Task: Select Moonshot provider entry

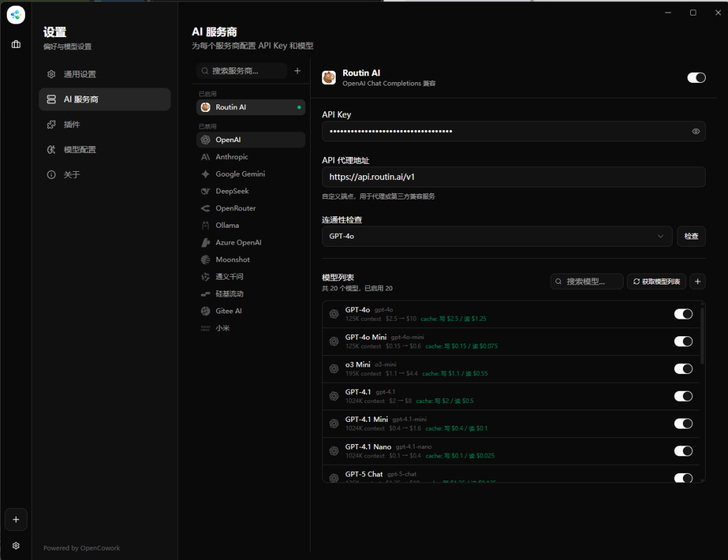Action: pyautogui.click(x=251, y=259)
